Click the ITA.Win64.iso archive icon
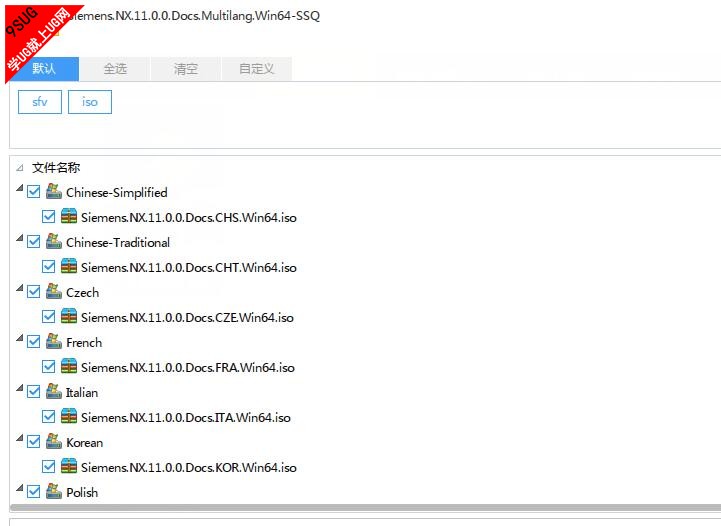 69,417
